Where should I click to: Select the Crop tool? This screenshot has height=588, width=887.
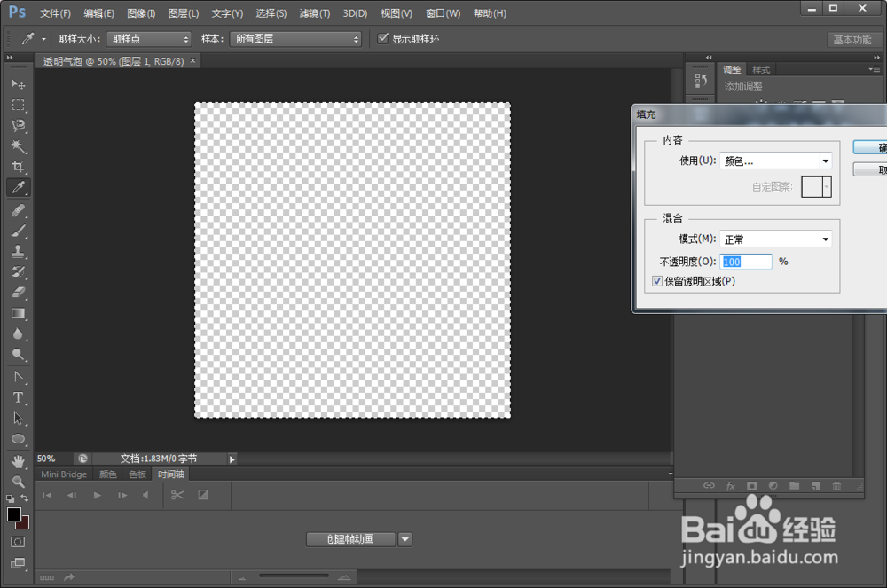pyautogui.click(x=18, y=167)
